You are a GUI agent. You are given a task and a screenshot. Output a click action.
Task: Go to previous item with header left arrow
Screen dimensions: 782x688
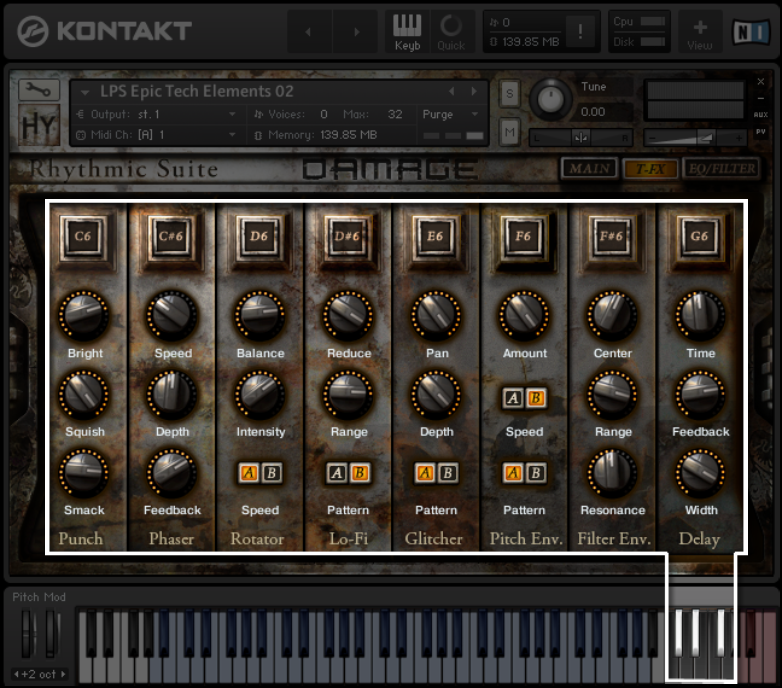pyautogui.click(x=309, y=32)
